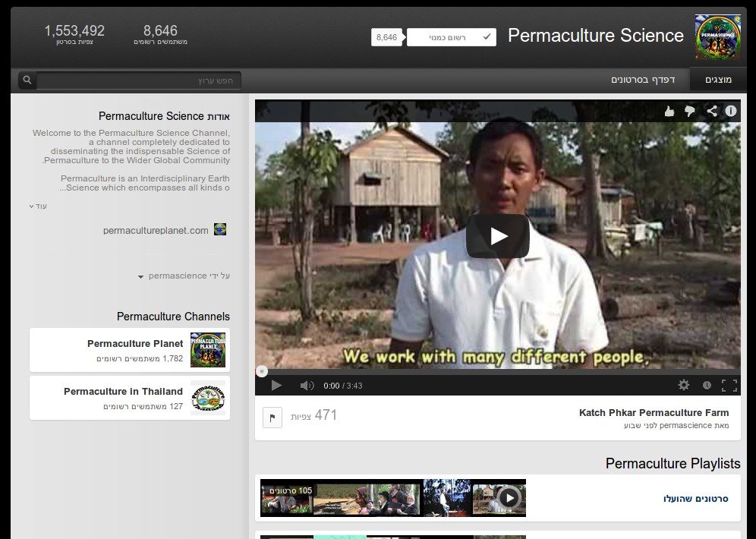Click the watch later clock icon
This screenshot has width=756, height=539.
pos(707,385)
